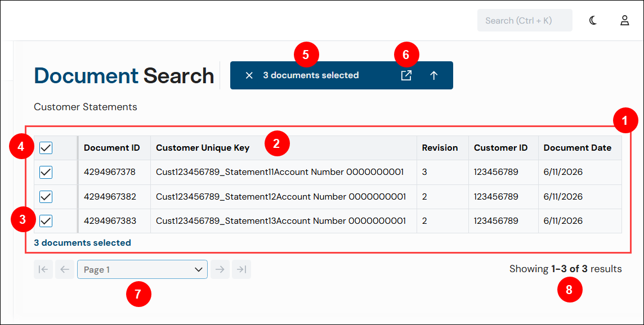Clear selection with the X icon

point(249,75)
